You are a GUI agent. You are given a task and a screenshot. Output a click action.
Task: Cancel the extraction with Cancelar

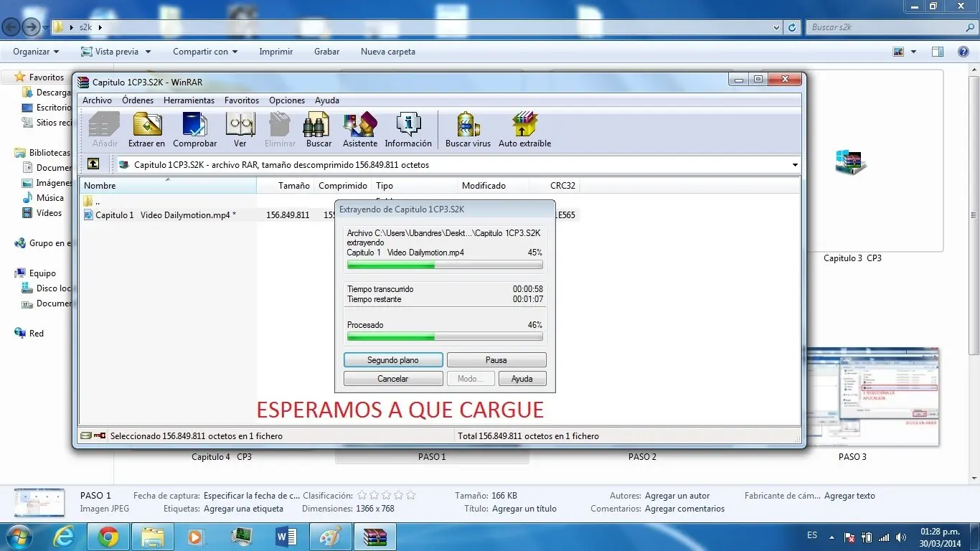pos(393,379)
